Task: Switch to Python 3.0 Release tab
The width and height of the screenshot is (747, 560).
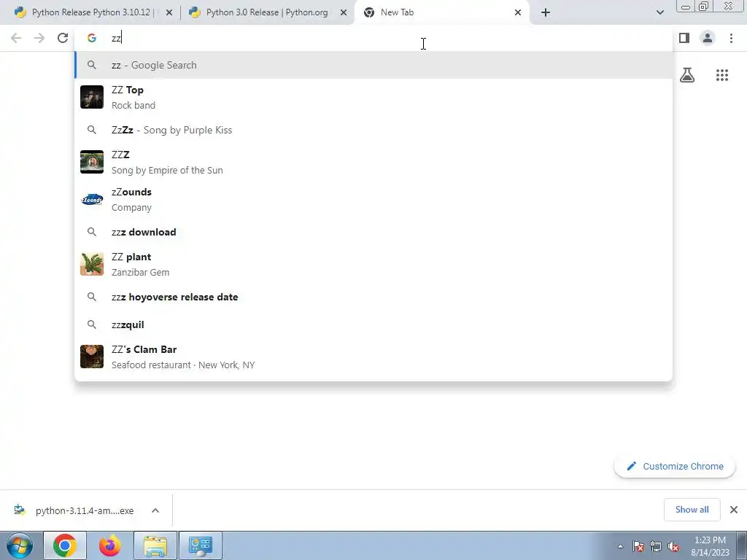Action: pyautogui.click(x=267, y=13)
